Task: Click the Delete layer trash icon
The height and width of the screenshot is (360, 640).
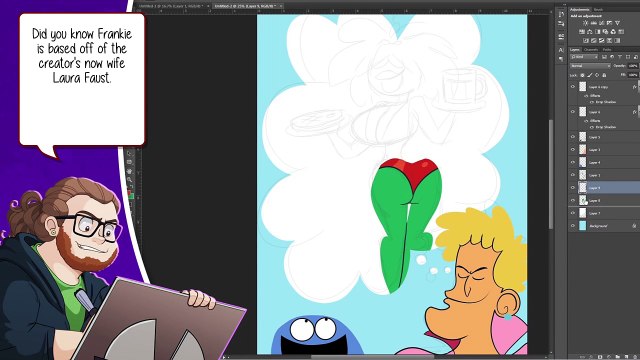Action: (x=635, y=357)
